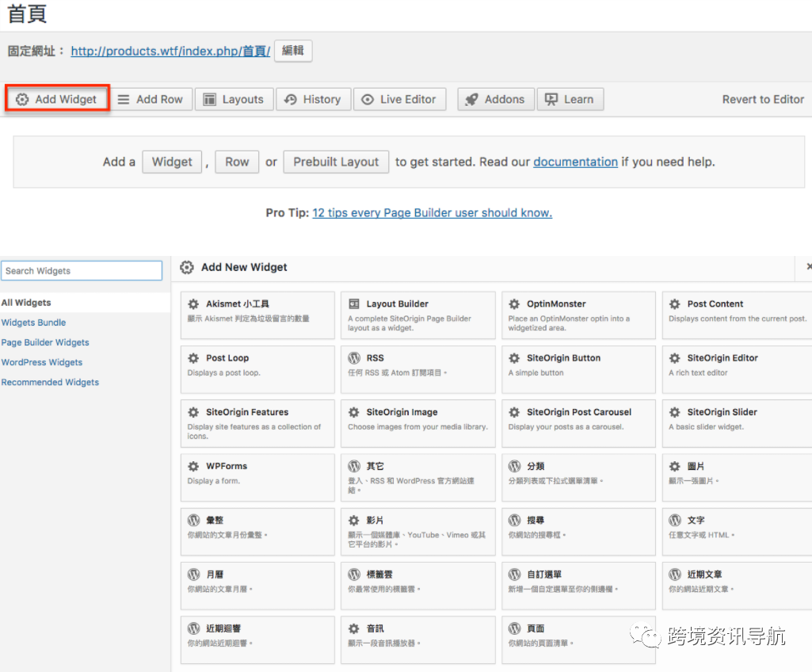
Task: Click the 近期迴響 WordPress logo icon
Action: [x=193, y=628]
